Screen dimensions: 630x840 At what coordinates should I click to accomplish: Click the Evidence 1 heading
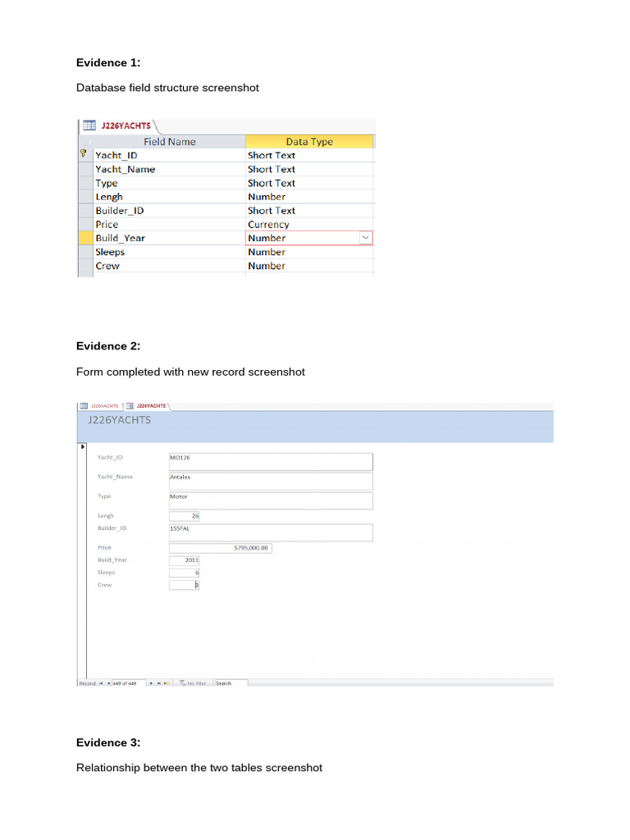point(108,62)
